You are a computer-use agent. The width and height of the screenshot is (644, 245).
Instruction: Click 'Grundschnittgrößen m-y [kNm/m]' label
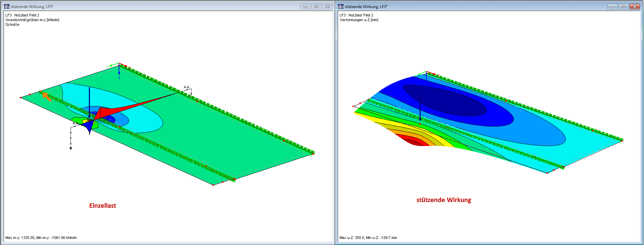pyautogui.click(x=32, y=20)
